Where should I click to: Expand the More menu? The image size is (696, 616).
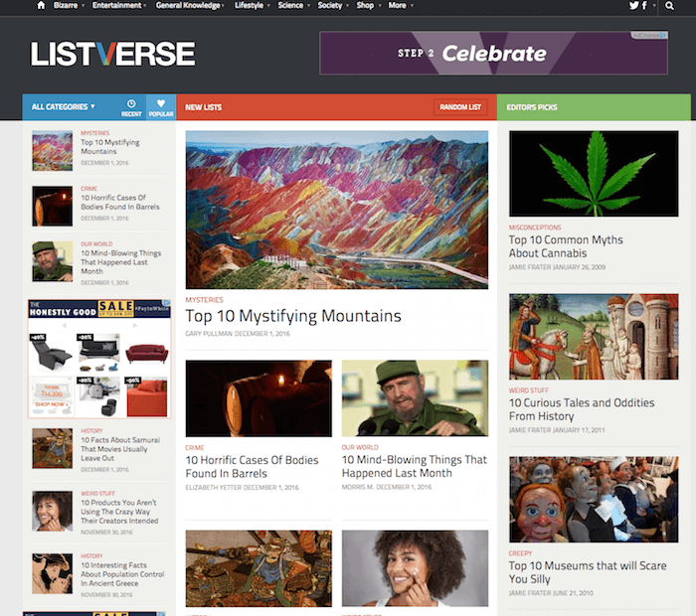[401, 5]
